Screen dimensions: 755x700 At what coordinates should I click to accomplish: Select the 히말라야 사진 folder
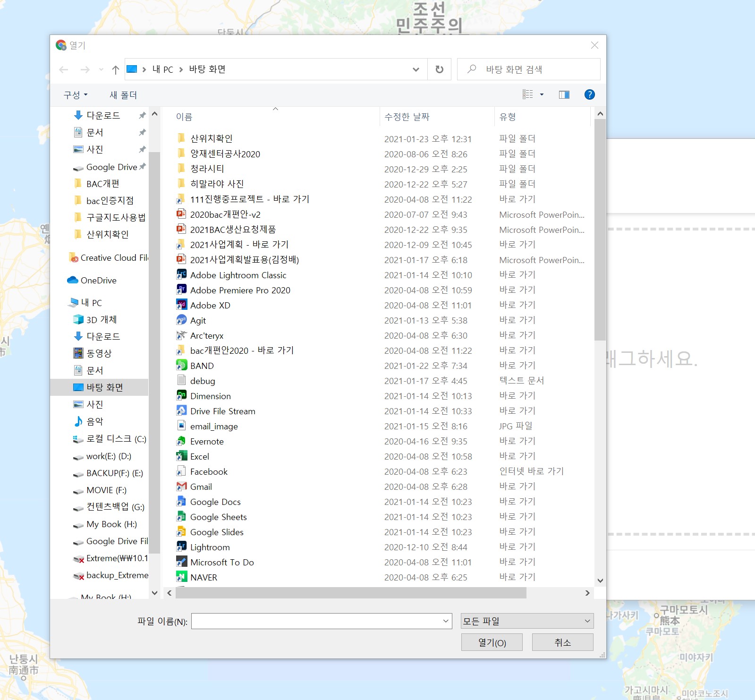point(217,184)
